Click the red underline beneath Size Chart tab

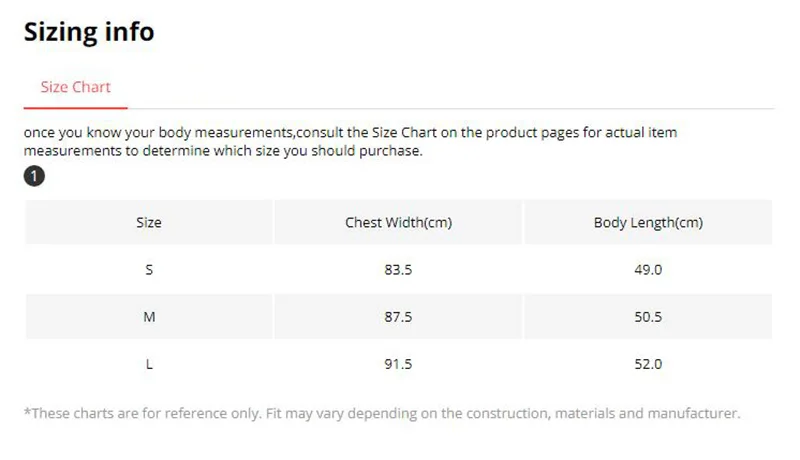[x=75, y=106]
